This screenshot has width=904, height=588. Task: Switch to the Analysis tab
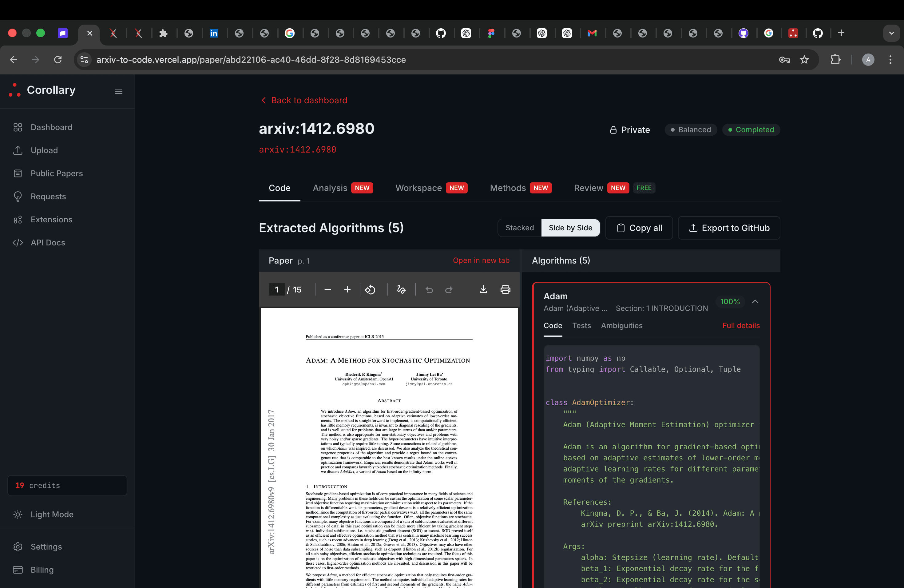[343, 188]
